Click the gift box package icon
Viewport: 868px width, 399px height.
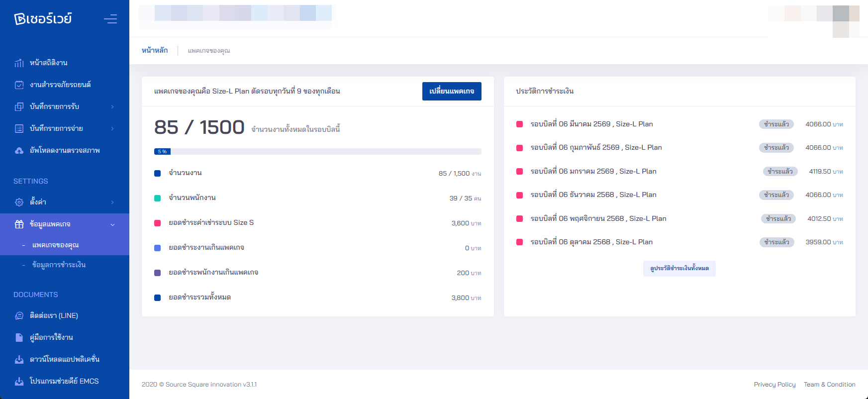(19, 224)
